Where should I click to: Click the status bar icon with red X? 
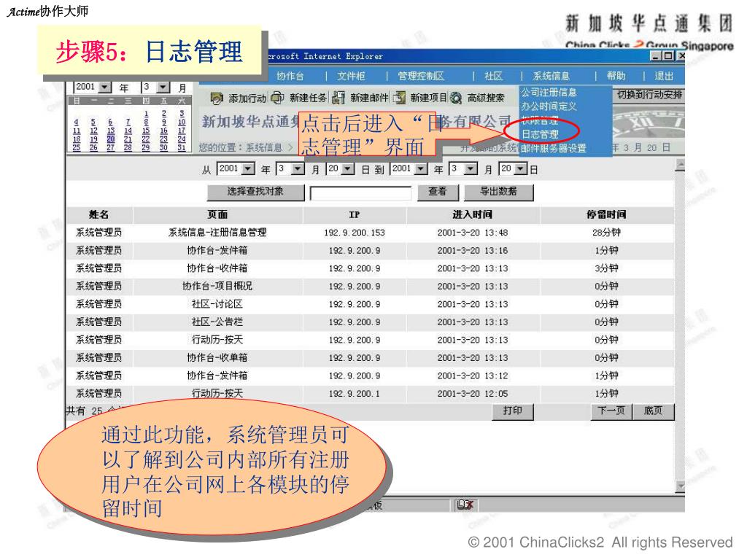[x=465, y=505]
